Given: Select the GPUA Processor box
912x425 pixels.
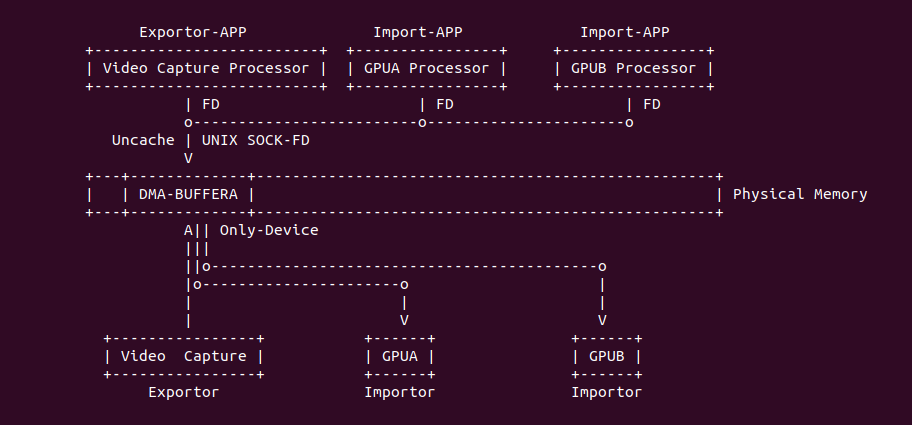Looking at the screenshot, I should click(426, 68).
